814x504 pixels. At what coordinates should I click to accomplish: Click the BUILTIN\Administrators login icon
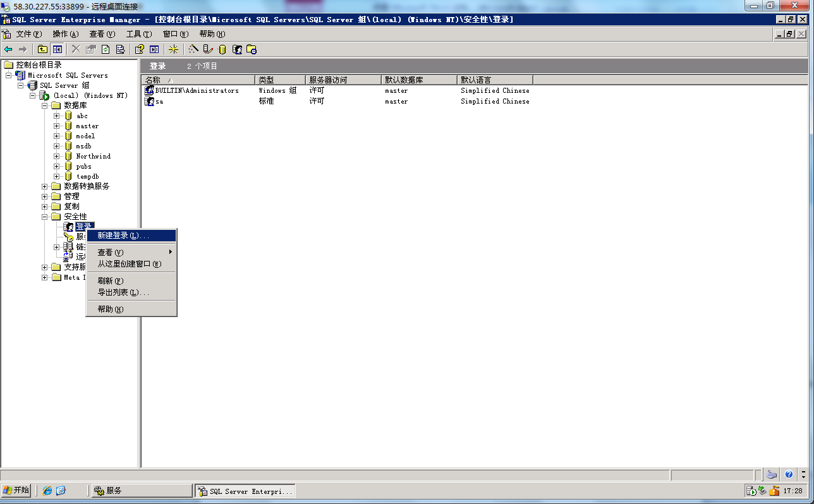149,90
